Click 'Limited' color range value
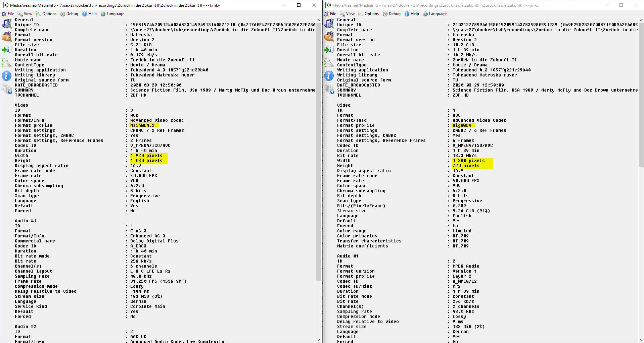The image size is (644, 343). (x=462, y=231)
